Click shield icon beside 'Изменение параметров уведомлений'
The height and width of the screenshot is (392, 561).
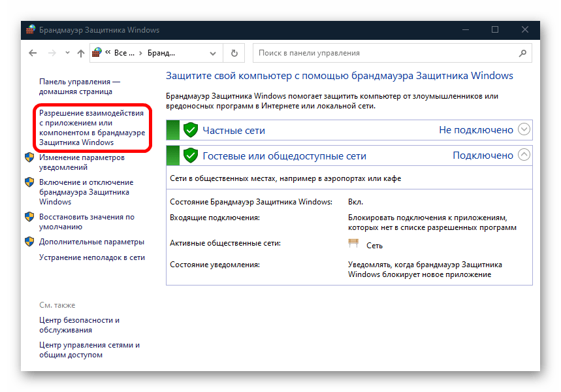(x=29, y=157)
